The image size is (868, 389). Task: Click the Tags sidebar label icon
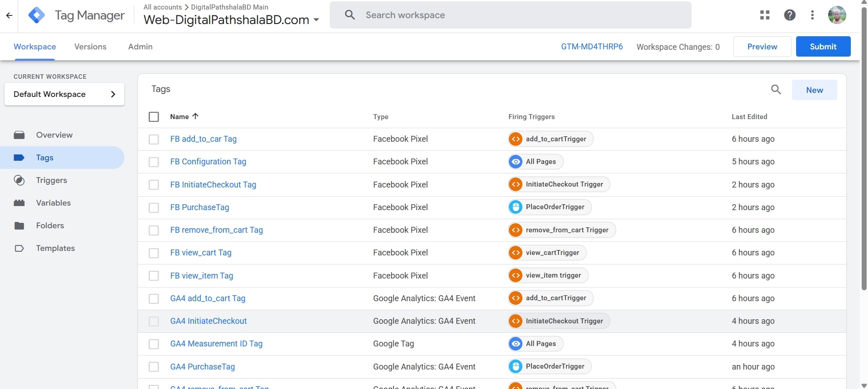[19, 158]
